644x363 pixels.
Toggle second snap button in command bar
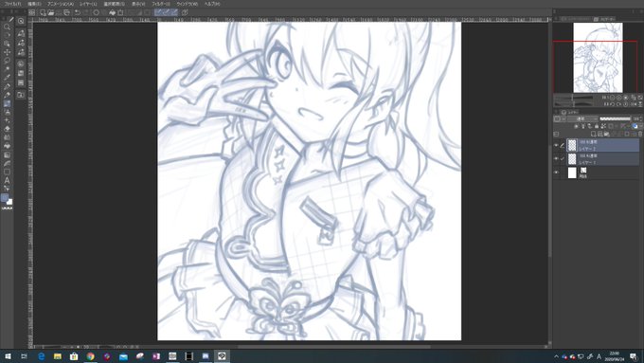click(x=167, y=12)
